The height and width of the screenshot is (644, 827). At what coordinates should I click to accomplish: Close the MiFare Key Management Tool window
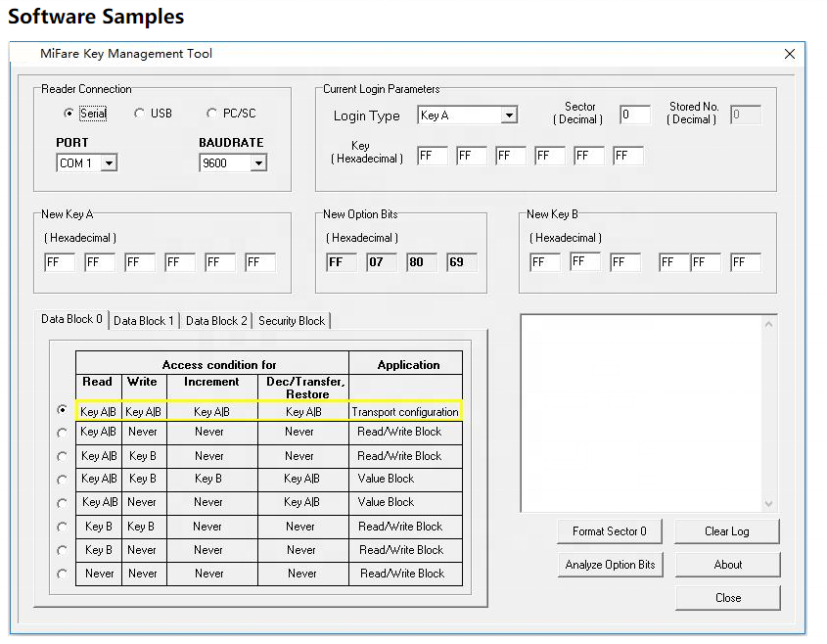(x=790, y=54)
